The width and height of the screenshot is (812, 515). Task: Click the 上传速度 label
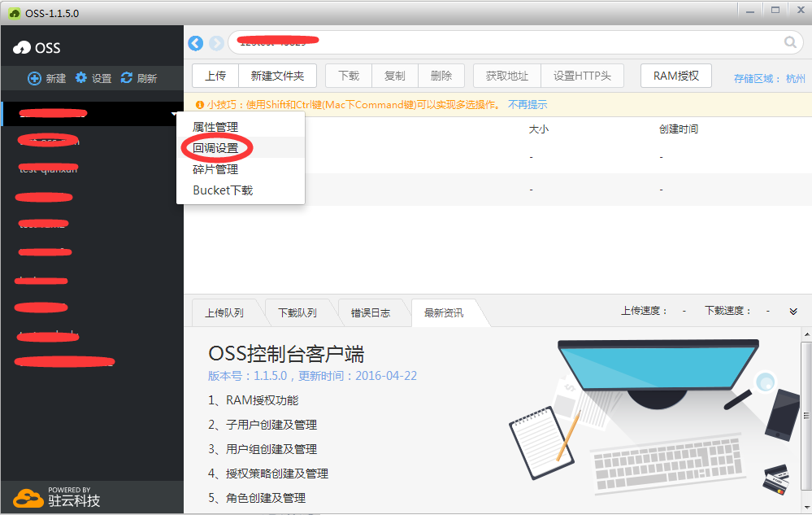point(645,311)
